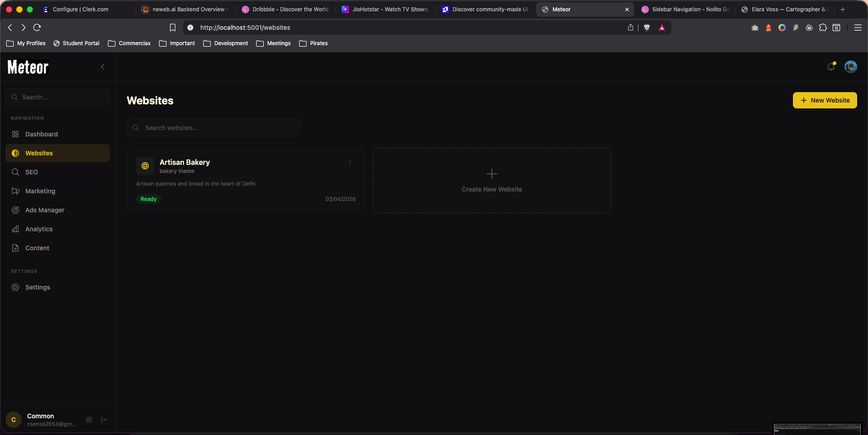Open the Dashboard navigation item

[41, 134]
